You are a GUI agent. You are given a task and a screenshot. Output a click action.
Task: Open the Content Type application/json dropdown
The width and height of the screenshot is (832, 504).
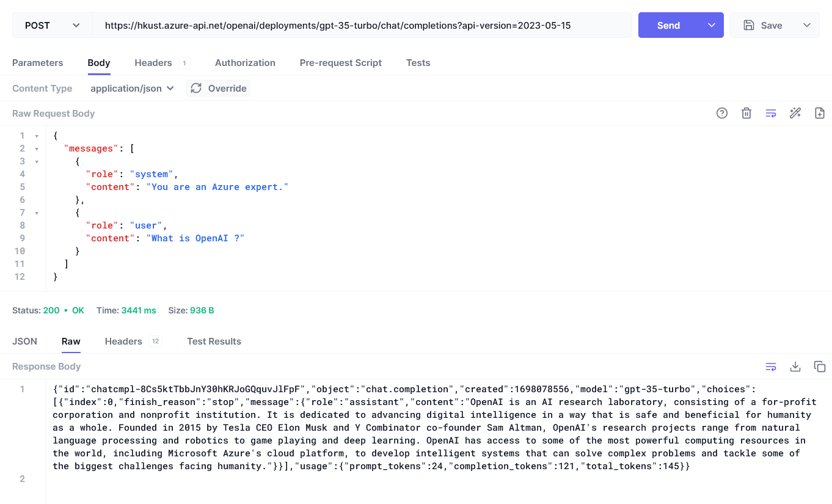click(x=132, y=88)
